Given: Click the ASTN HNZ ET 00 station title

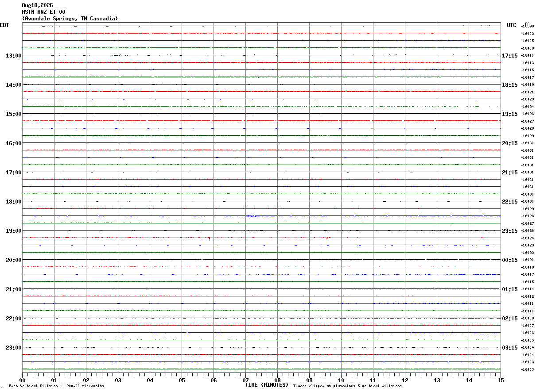Looking at the screenshot, I should 43,12.
